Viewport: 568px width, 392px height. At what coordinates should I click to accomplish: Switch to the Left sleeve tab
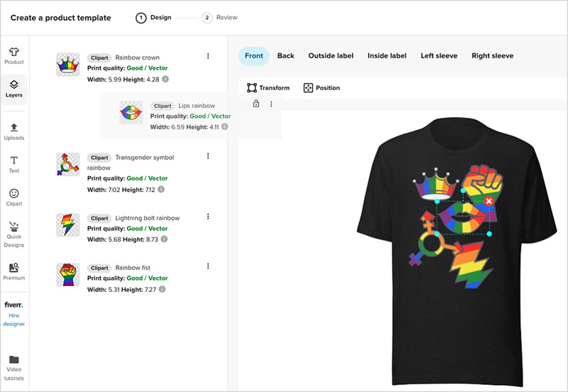[x=439, y=56]
